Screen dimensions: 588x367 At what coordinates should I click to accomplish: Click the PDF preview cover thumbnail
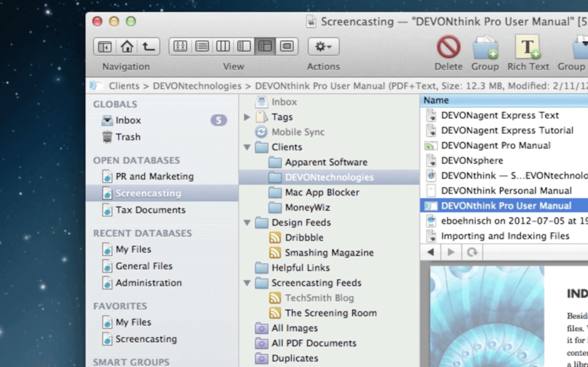[487, 317]
